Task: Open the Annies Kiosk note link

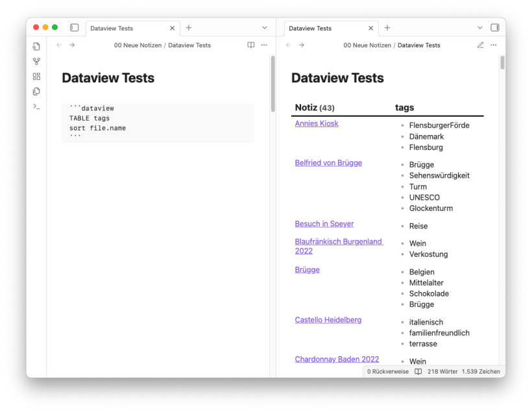Action: coord(317,123)
